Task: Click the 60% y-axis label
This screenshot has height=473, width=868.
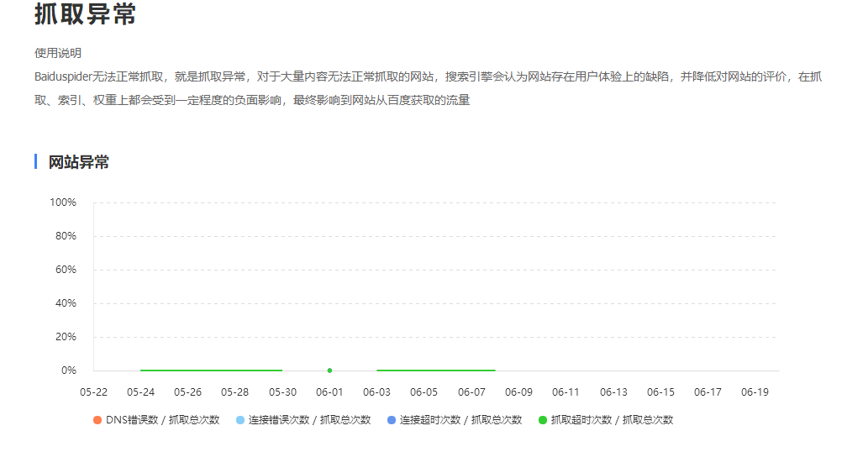Action: click(x=66, y=270)
